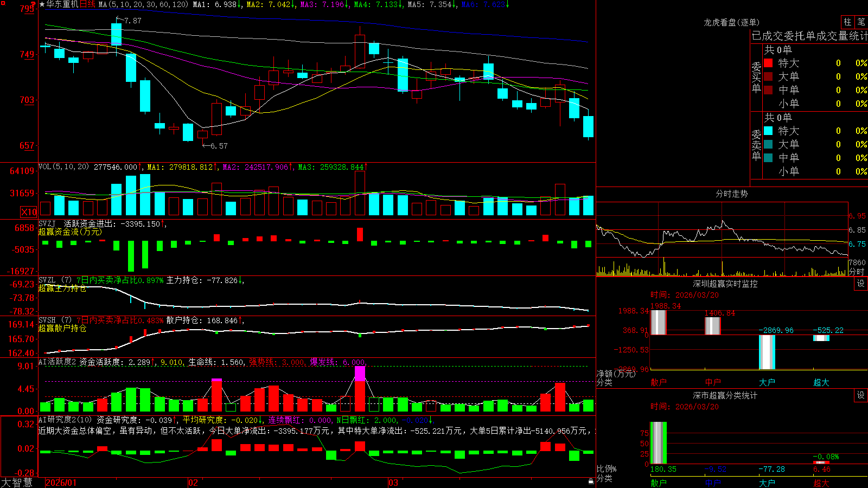This screenshot has height=488, width=868.
Task: Click the teal 大单 sell-order swatch
Action: click(x=768, y=144)
